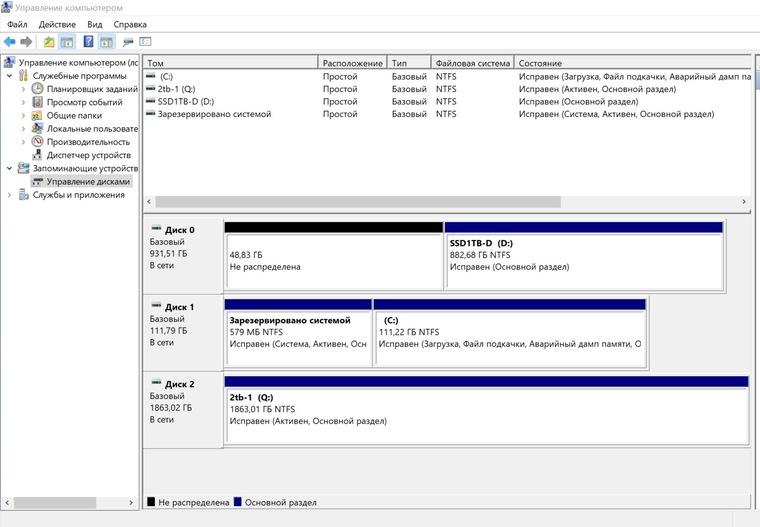Image resolution: width=760 pixels, height=527 pixels.
Task: Open Производительность in the tree
Action: (x=88, y=142)
